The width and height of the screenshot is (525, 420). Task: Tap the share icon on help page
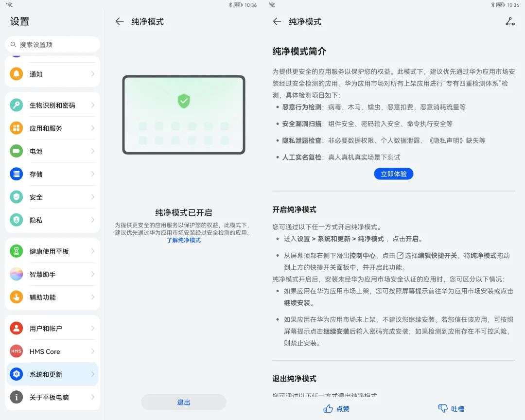pyautogui.click(x=510, y=22)
